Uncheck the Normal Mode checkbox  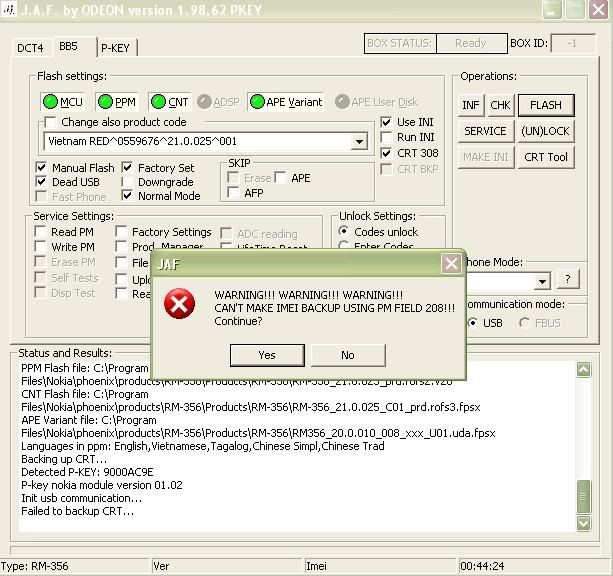127,196
